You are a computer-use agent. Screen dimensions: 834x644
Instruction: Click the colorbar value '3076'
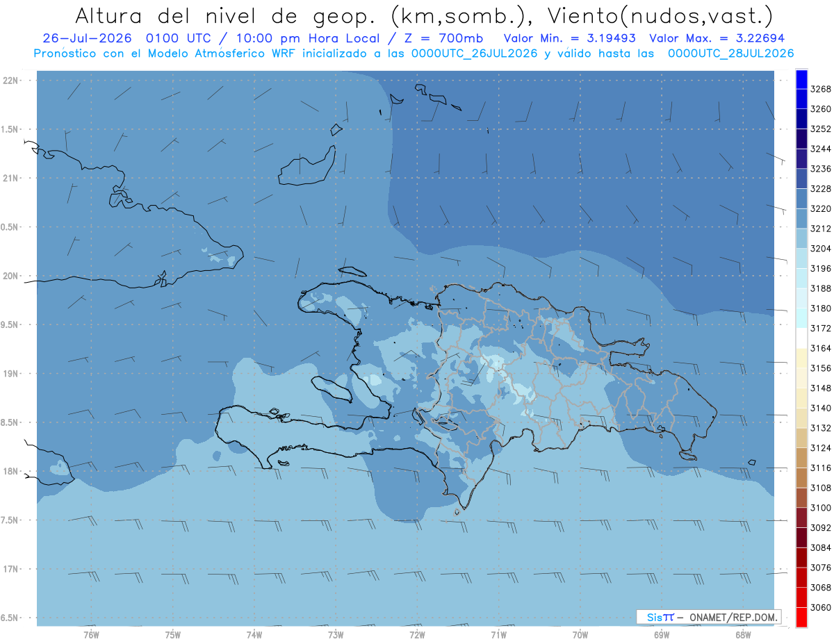(820, 568)
